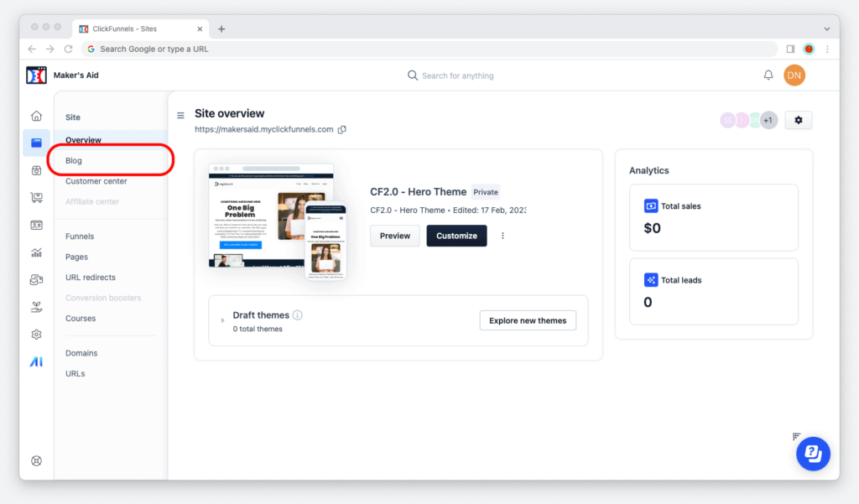This screenshot has width=859, height=504.
Task: Open the Home icon in left sidebar
Action: coord(36,116)
